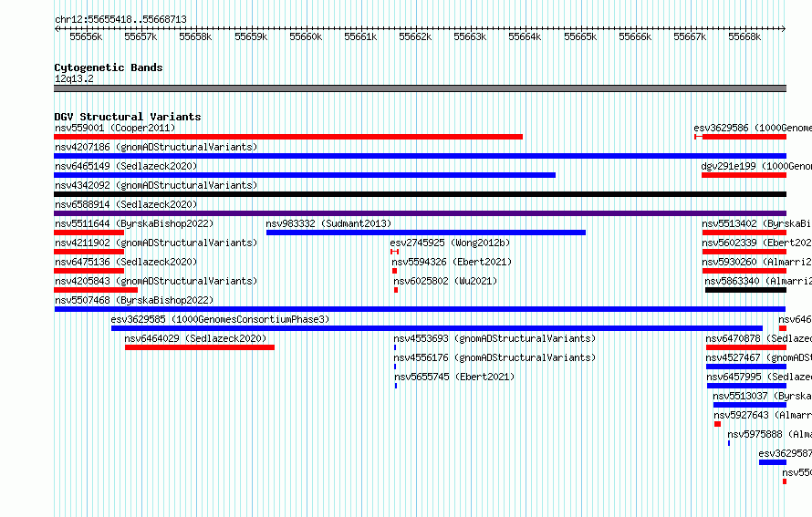The image size is (812, 517).
Task: Click the 12q13.2 cytogenetic band bar
Action: (x=421, y=88)
